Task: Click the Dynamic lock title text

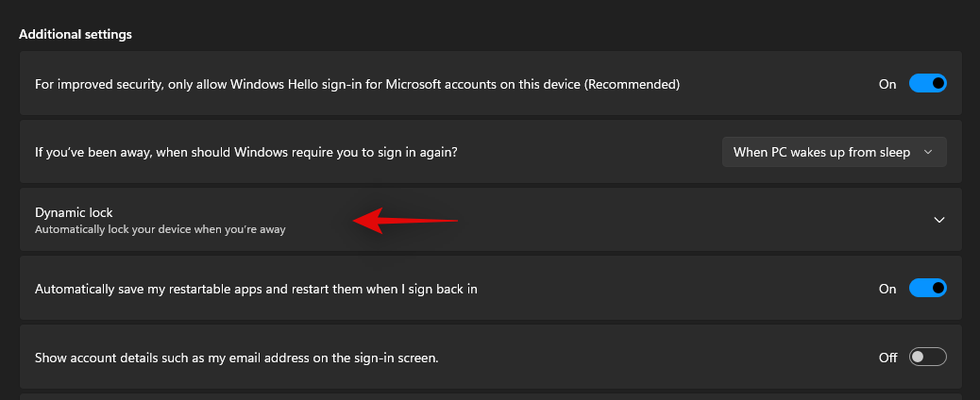Action: pos(74,212)
